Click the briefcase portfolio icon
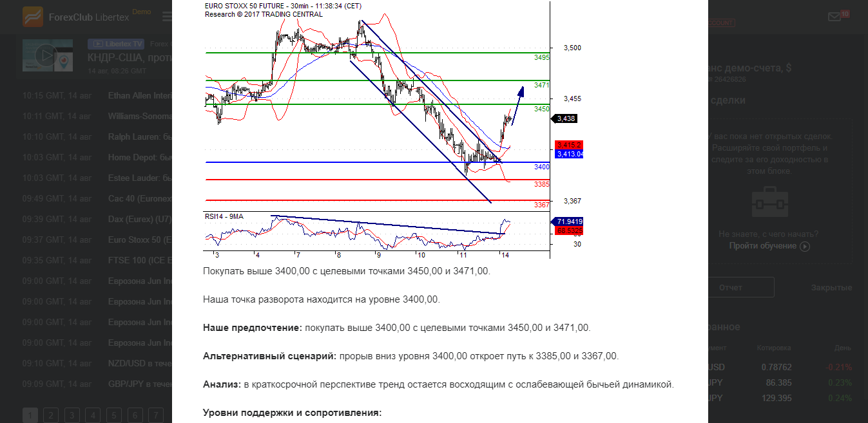 [771, 203]
